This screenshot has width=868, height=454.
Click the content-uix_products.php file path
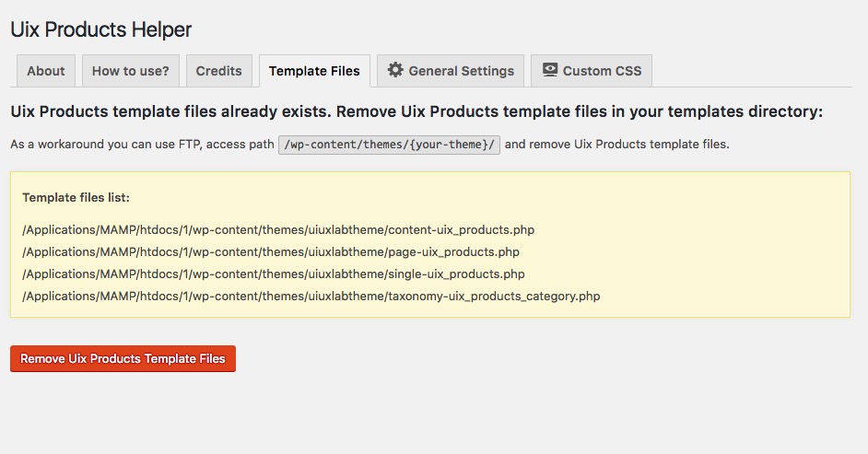pos(278,230)
